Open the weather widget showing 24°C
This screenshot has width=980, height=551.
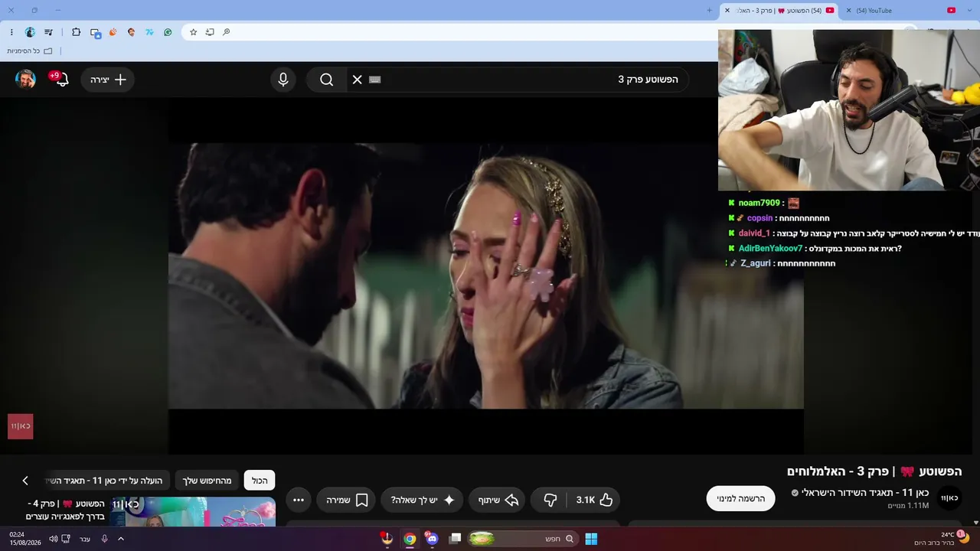(942, 539)
